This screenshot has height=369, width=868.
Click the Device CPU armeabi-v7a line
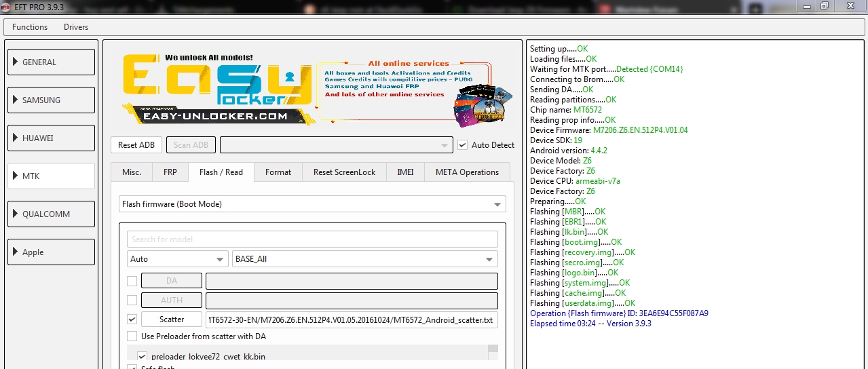[x=575, y=181]
